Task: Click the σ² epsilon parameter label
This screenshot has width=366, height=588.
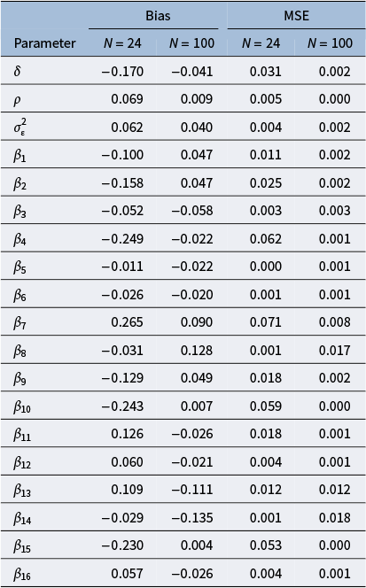Action: 19,127
